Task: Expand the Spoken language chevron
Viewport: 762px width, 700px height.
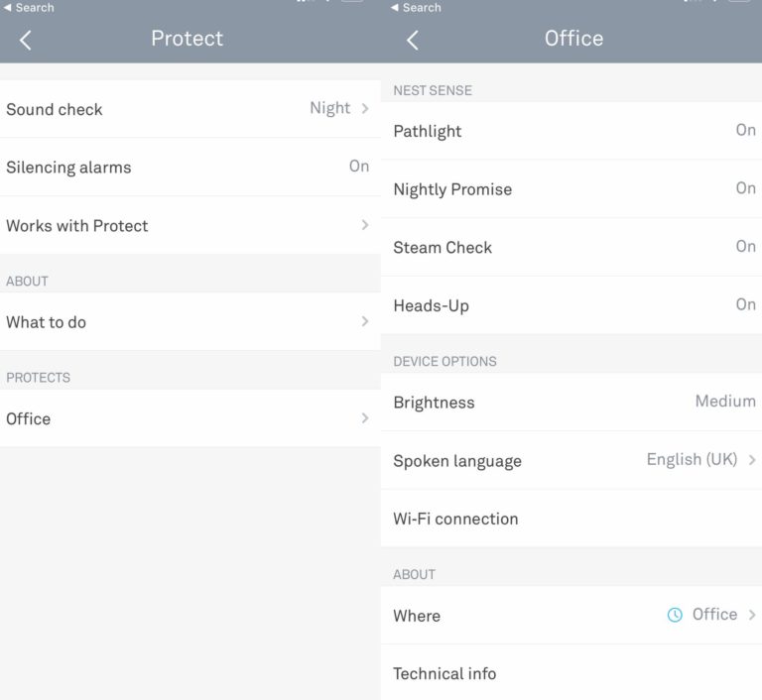Action: click(752, 459)
